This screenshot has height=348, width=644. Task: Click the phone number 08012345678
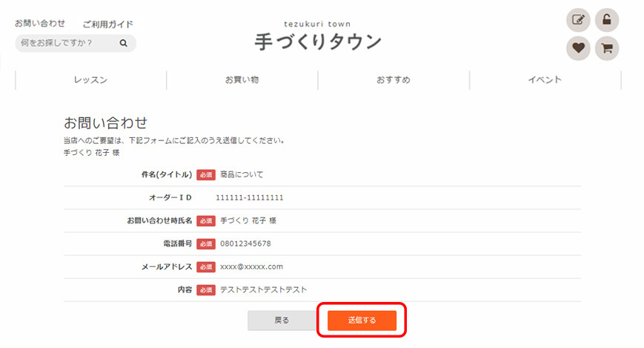[245, 243]
